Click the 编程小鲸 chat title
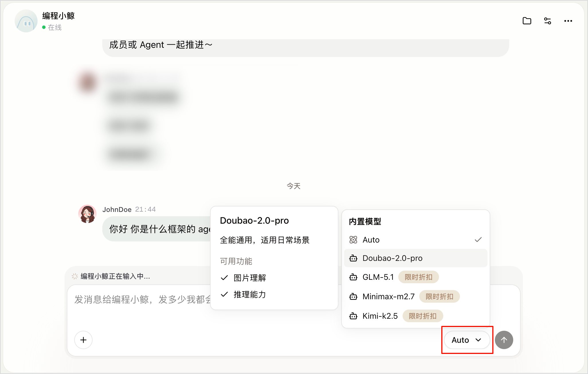Image resolution: width=588 pixels, height=374 pixels. click(58, 16)
